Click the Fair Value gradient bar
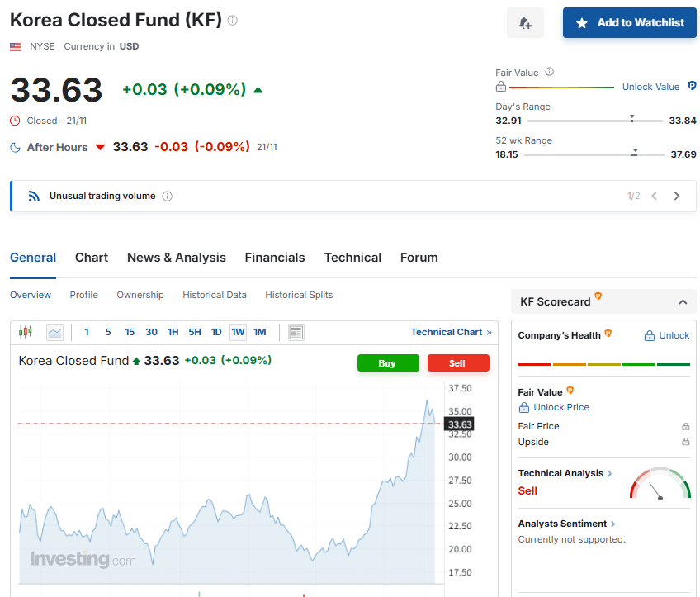Image resolution: width=700 pixels, height=597 pixels. pos(561,88)
